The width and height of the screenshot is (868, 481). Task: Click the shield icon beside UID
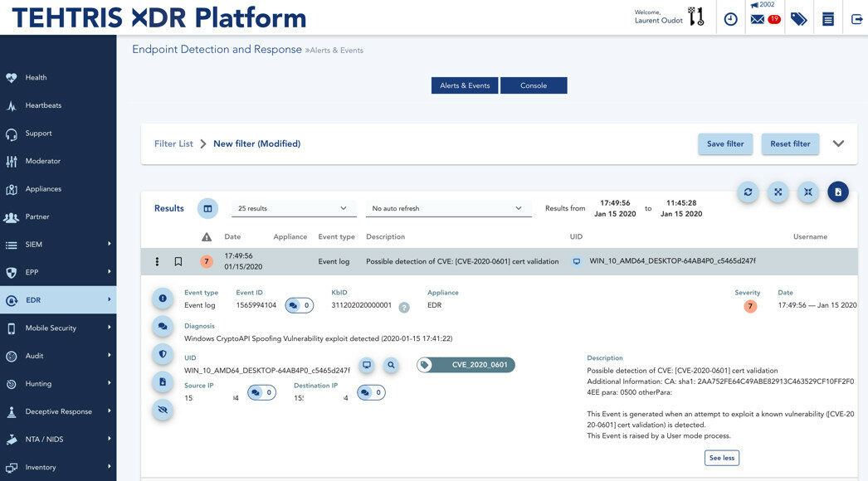(163, 353)
